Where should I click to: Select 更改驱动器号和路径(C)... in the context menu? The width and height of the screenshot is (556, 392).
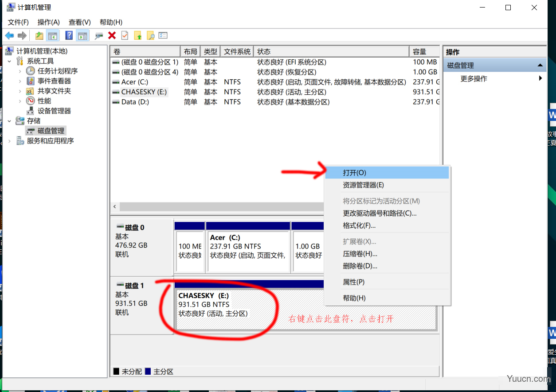coord(387,213)
